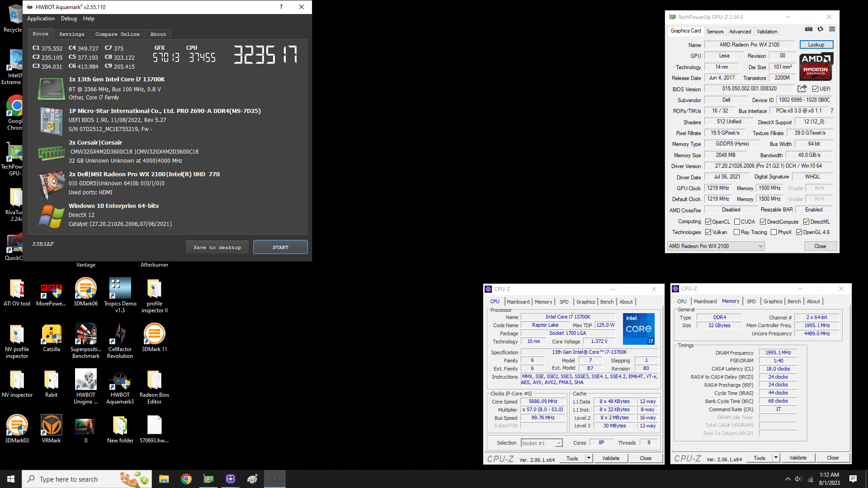The width and height of the screenshot is (868, 488).
Task: Click the CPU-Z icon in the taskbar
Action: pyautogui.click(x=230, y=479)
